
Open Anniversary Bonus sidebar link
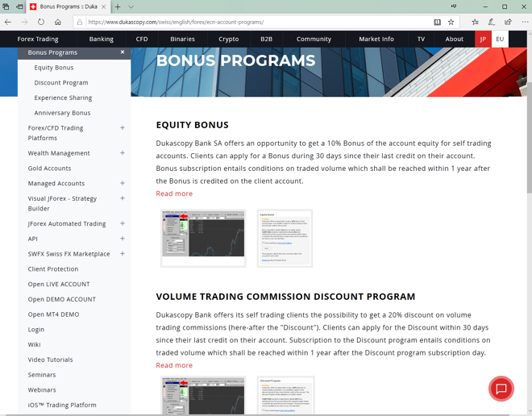[62, 113]
